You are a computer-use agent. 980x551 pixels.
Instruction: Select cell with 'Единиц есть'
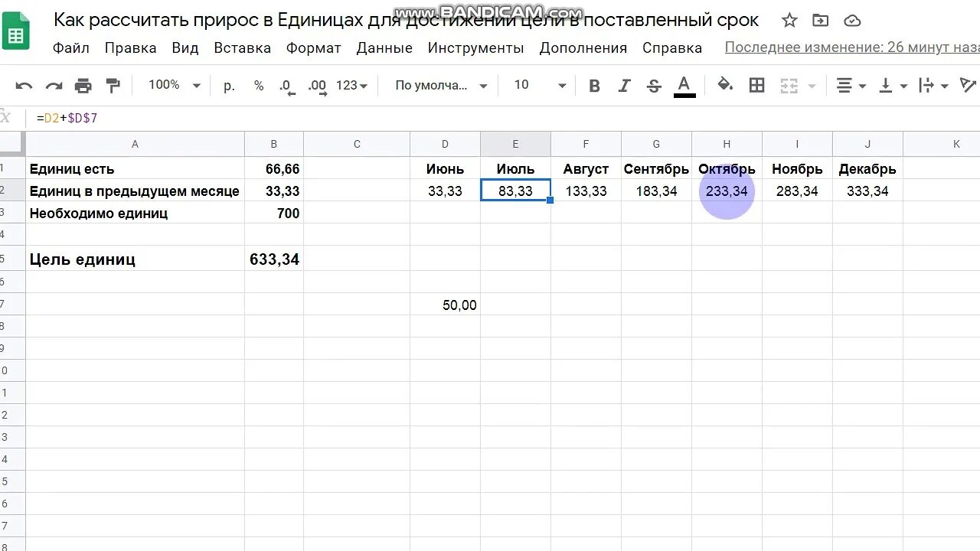136,169
